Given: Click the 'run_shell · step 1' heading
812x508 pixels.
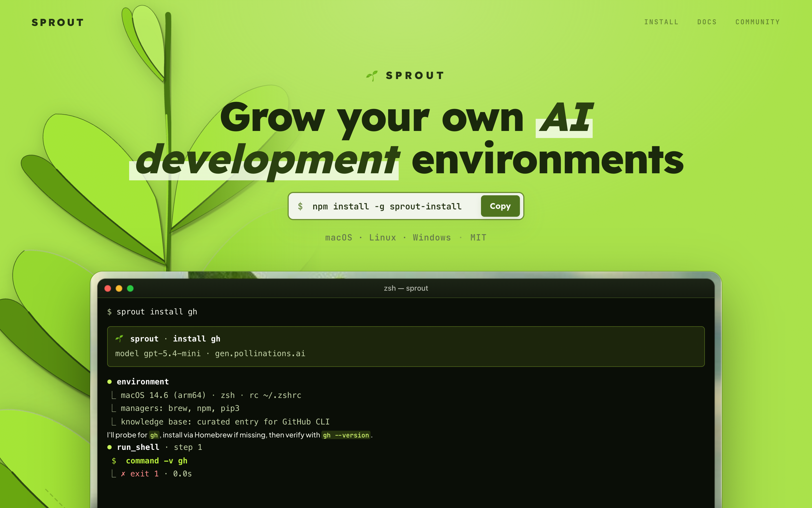Looking at the screenshot, I should point(159,447).
